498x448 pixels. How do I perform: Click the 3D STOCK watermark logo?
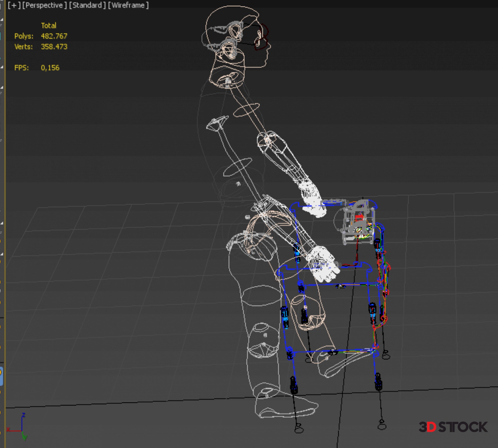[x=453, y=427]
